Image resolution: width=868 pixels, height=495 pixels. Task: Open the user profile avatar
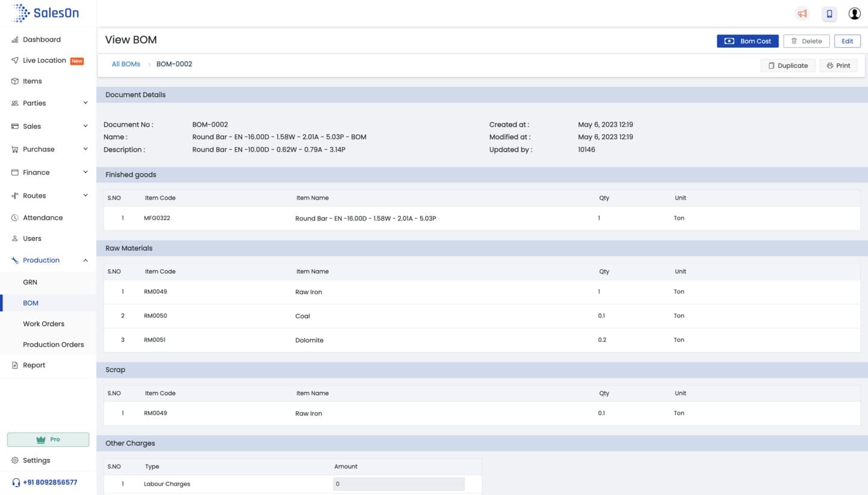click(854, 13)
